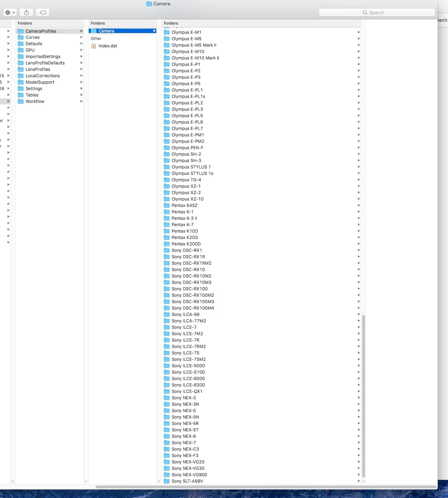Click Olympus E-M10 folder icon
This screenshot has width=448, height=498.
coord(167,52)
